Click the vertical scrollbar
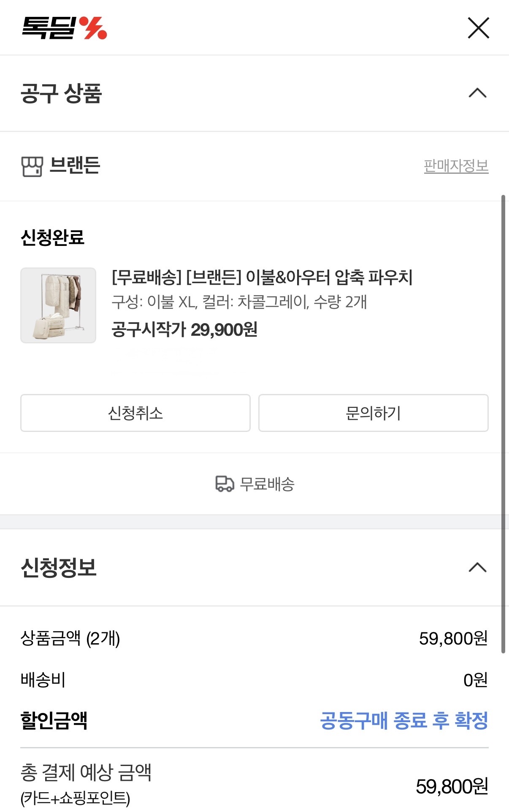This screenshot has height=812, width=509. click(503, 422)
